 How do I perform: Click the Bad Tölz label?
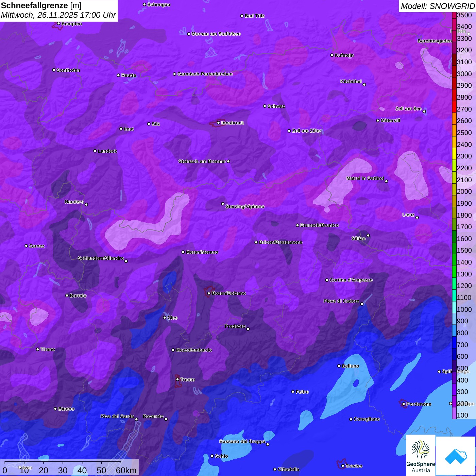point(254,16)
